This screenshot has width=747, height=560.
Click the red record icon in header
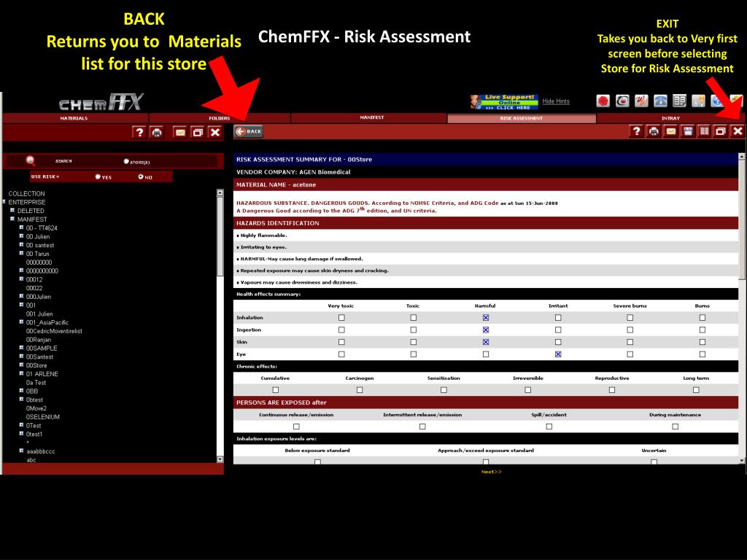(603, 101)
